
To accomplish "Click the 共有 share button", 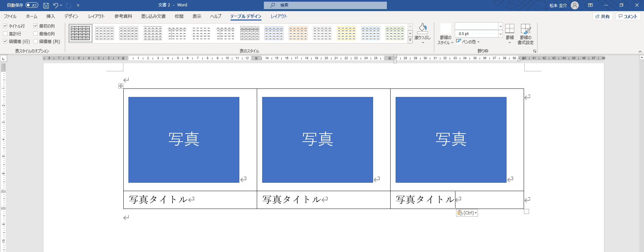I will point(603,16).
